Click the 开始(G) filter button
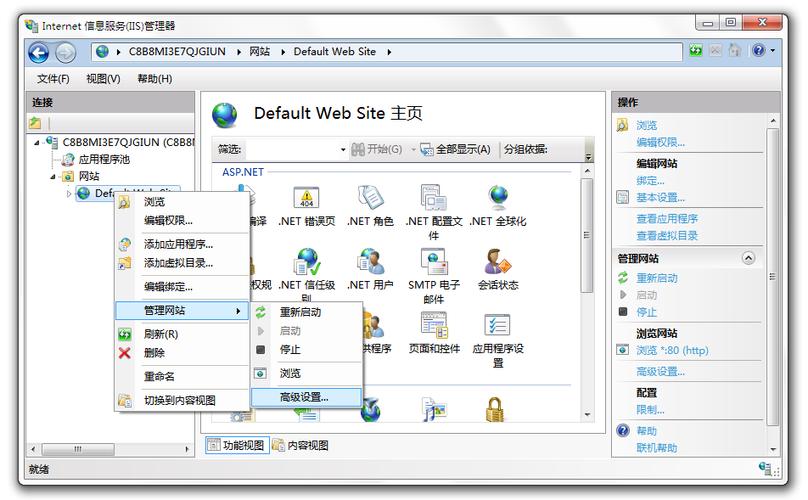Image resolution: width=808 pixels, height=500 pixels. [x=377, y=149]
